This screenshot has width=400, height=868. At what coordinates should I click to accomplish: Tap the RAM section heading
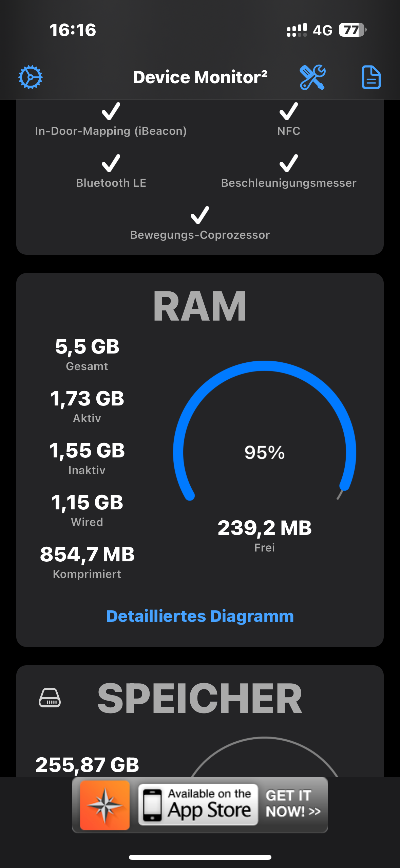tap(200, 306)
